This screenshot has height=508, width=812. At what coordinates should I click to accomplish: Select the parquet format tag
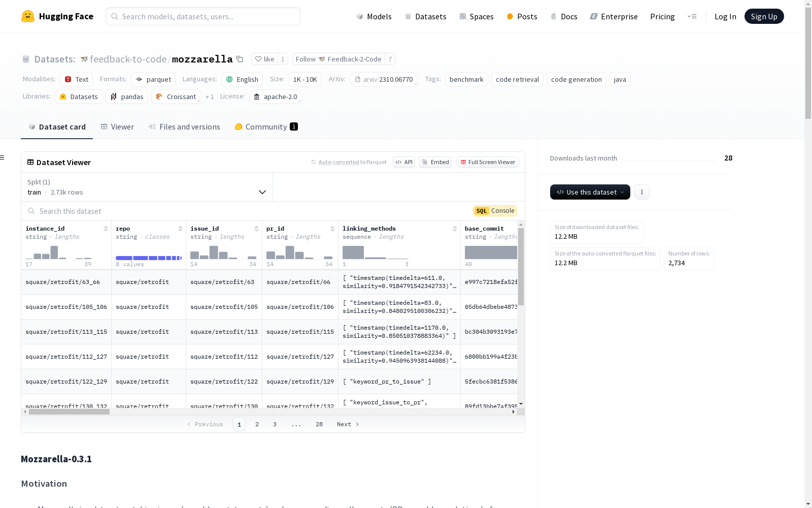(153, 79)
